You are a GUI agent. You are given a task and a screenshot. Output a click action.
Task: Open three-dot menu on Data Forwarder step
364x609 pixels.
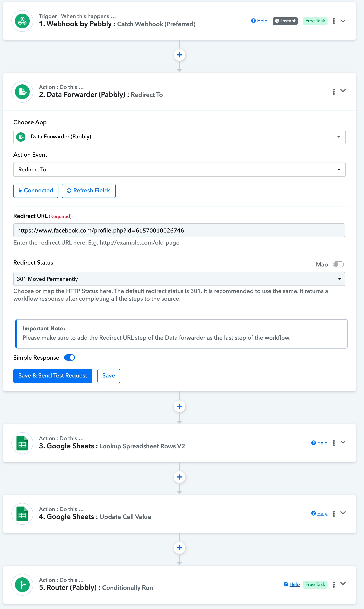click(x=334, y=92)
